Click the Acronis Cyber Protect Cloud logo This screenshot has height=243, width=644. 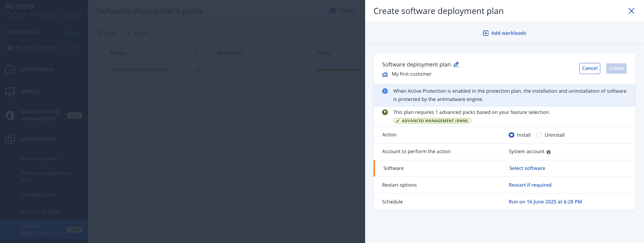pyautogui.click(x=43, y=10)
